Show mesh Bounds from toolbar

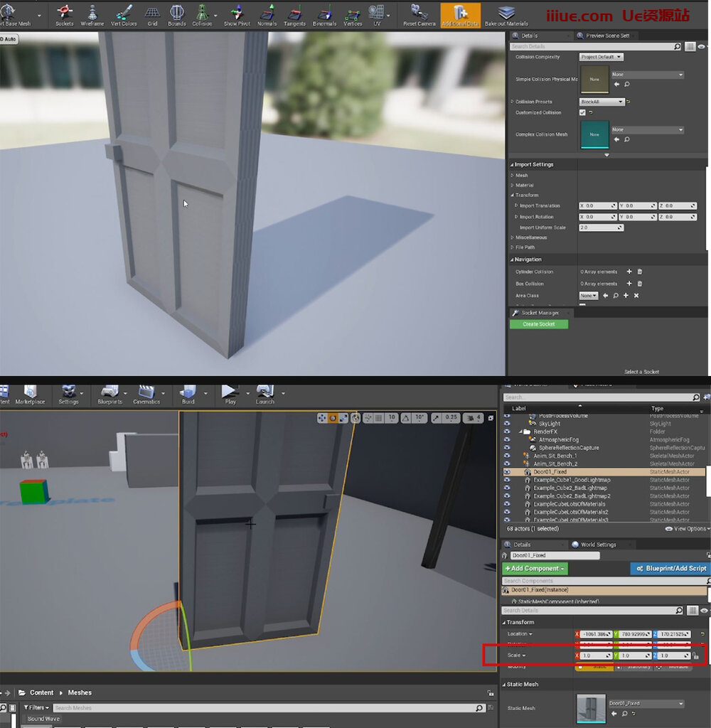pyautogui.click(x=177, y=14)
